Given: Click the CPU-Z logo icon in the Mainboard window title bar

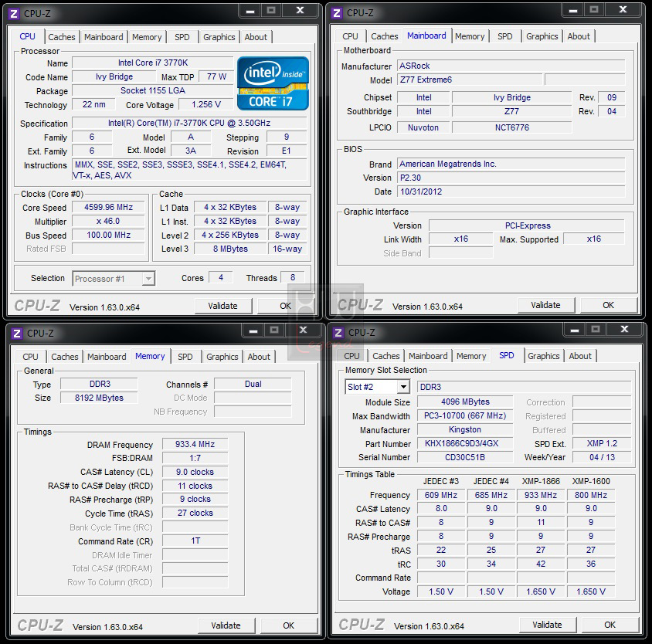Looking at the screenshot, I should [x=337, y=13].
